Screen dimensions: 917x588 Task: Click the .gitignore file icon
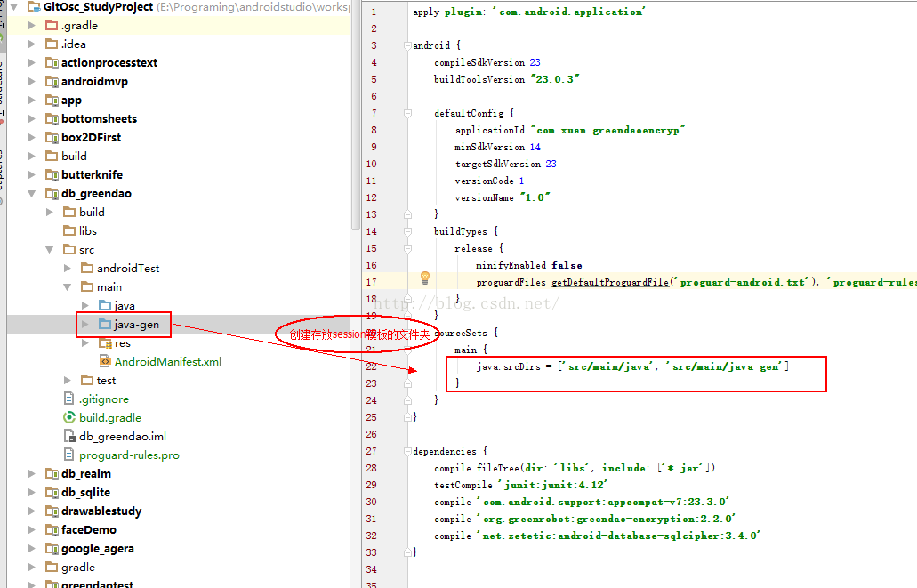point(69,399)
